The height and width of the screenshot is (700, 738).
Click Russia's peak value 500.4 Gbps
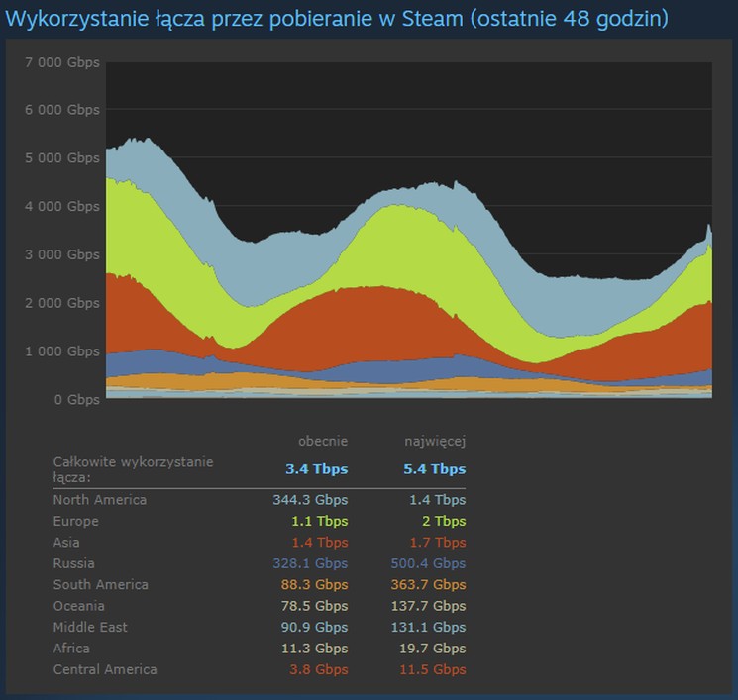point(427,563)
